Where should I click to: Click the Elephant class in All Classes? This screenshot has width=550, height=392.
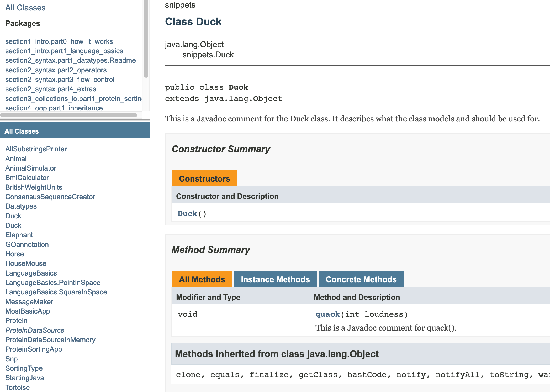pyautogui.click(x=19, y=235)
